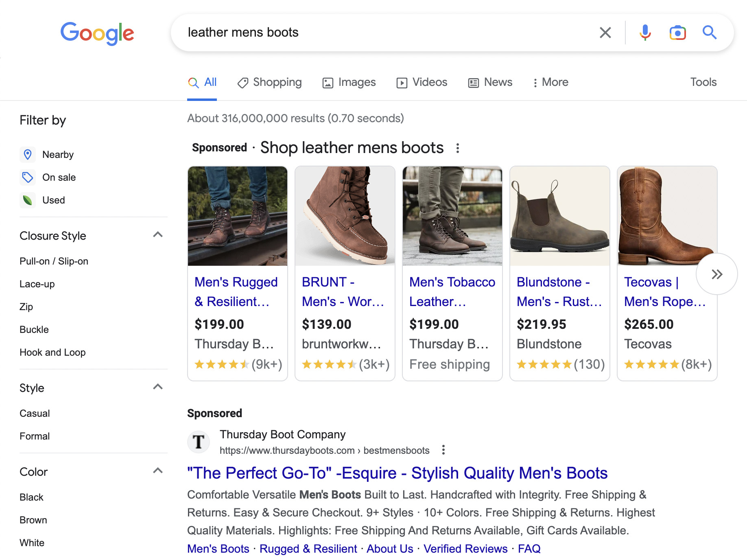Select the Black color filter
The height and width of the screenshot is (560, 747).
(31, 497)
